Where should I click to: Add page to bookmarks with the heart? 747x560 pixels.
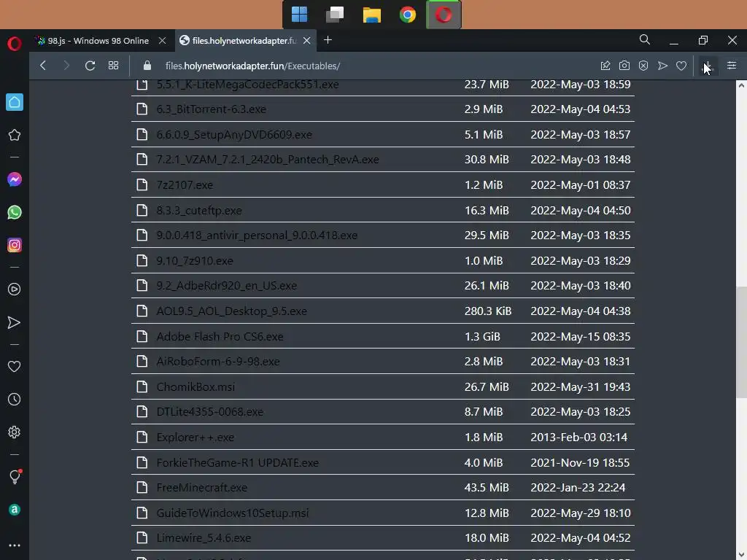[x=681, y=65]
